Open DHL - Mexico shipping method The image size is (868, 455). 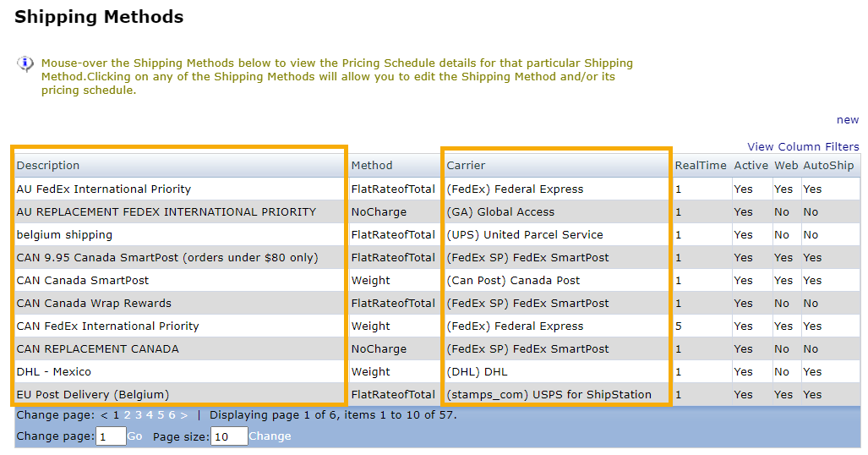pyautogui.click(x=54, y=372)
